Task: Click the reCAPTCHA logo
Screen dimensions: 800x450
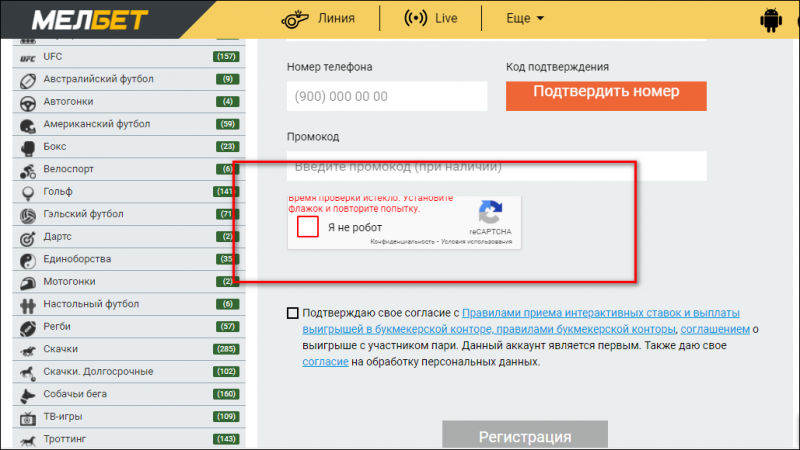Action: pos(490,212)
